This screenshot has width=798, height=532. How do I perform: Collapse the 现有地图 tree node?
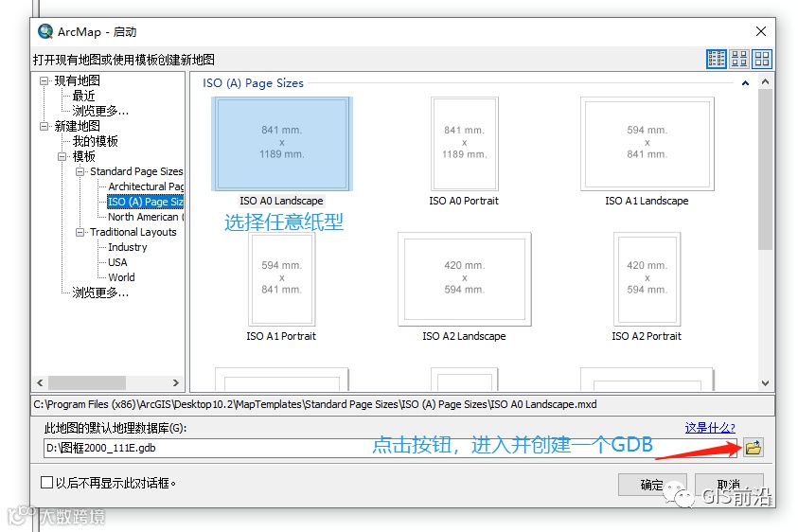click(x=44, y=81)
